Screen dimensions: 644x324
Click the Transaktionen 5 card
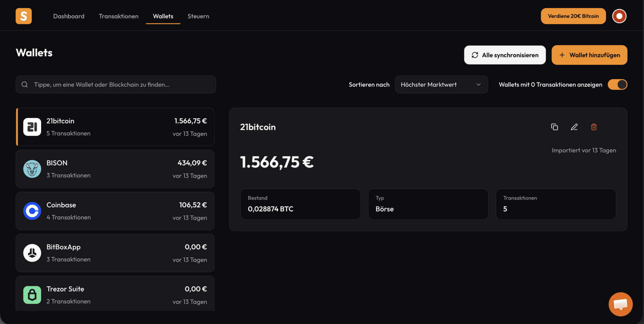click(x=556, y=204)
